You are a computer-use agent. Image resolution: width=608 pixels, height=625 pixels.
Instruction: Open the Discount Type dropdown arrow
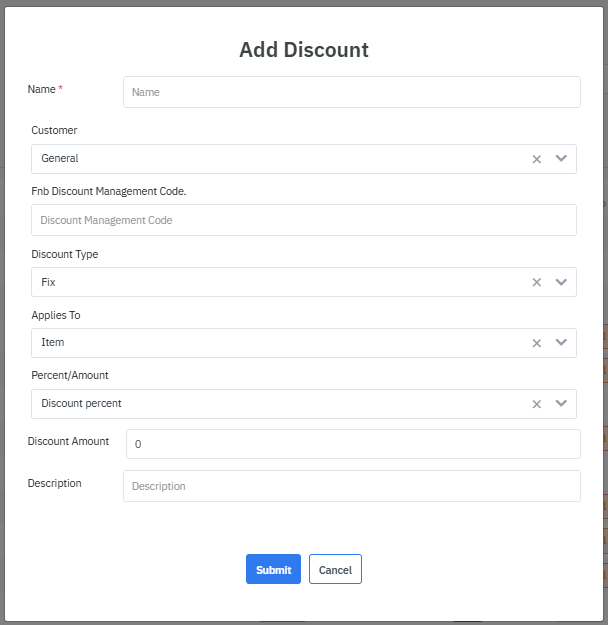click(561, 283)
